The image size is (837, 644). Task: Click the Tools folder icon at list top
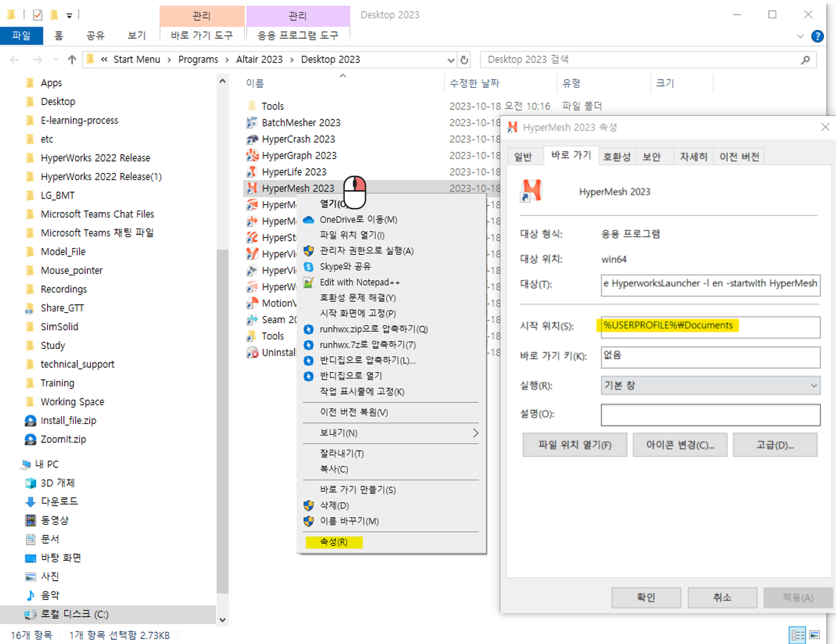pos(252,106)
